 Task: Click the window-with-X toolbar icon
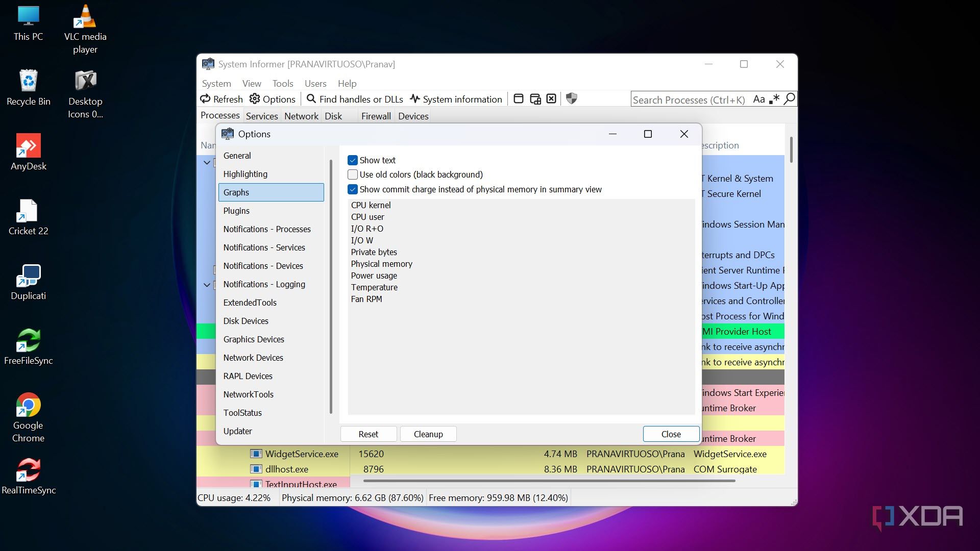coord(551,99)
